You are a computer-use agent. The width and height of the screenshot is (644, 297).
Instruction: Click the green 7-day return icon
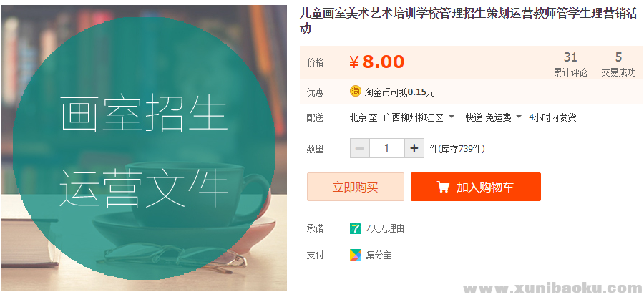(x=356, y=229)
